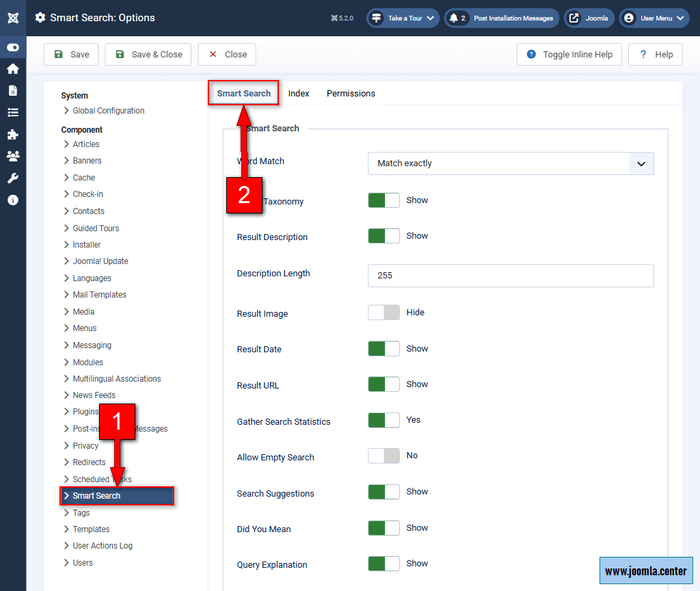Toggle the Result URL switch
The width and height of the screenshot is (700, 591).
(x=383, y=384)
